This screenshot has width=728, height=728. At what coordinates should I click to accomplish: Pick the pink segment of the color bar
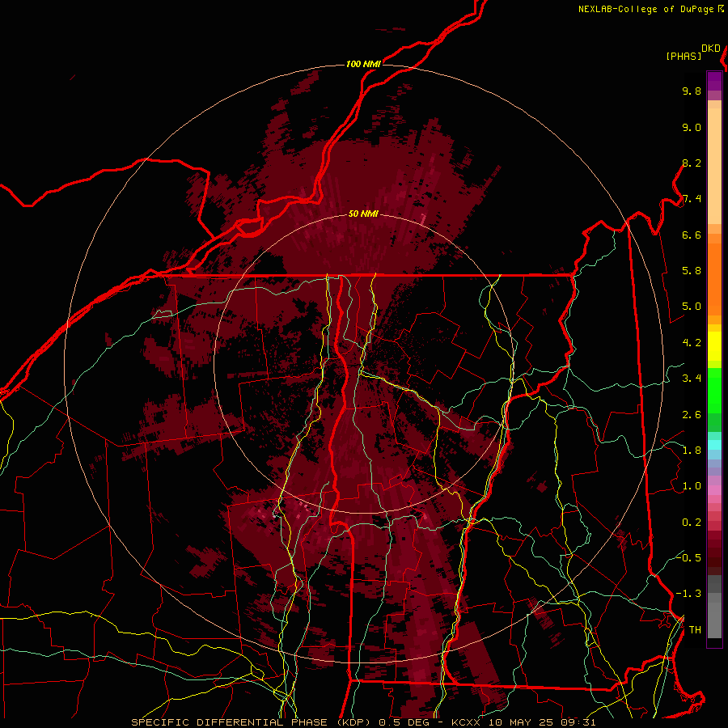[714, 490]
